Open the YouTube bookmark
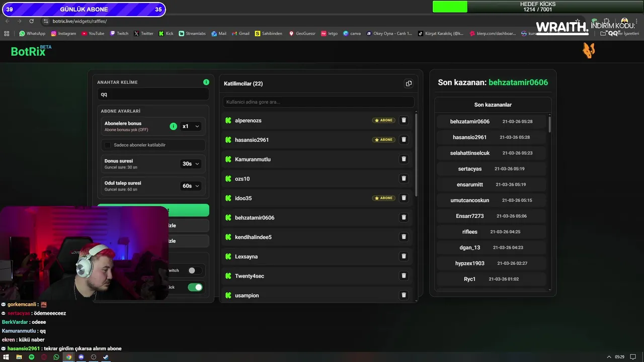This screenshot has width=644, height=362. 93,34
